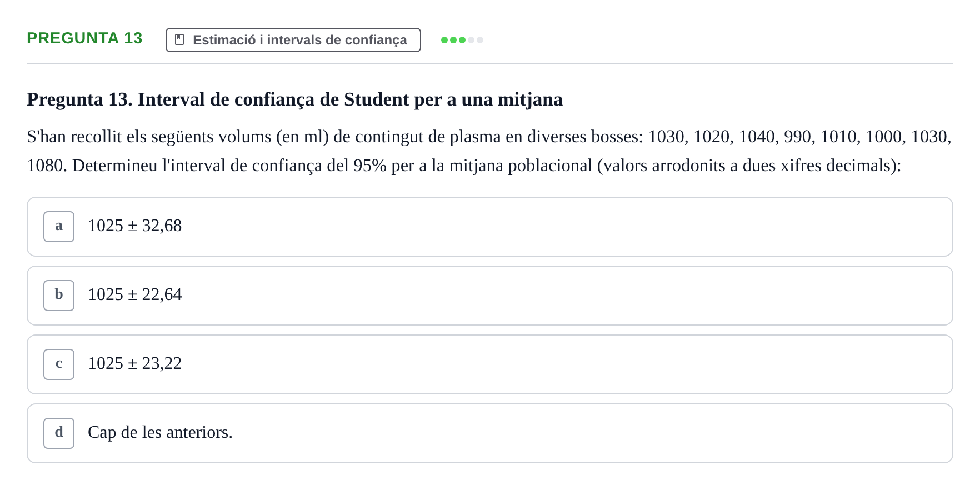The height and width of the screenshot is (490, 980).
Task: Choose answer d: Cap de les anteriors
Action: tap(489, 433)
